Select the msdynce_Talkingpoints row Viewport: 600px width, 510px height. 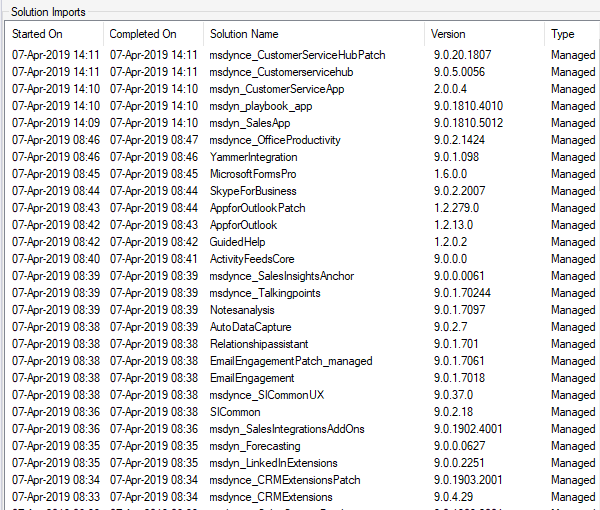[x=302, y=293]
